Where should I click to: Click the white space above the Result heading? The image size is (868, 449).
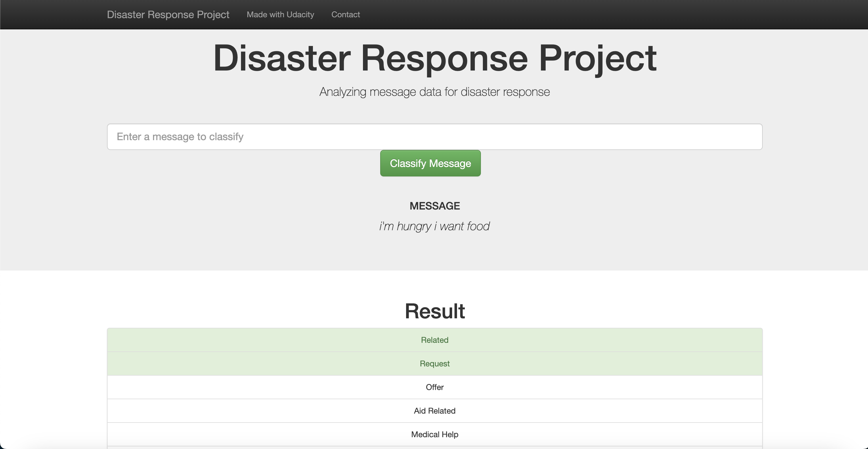tap(434, 285)
